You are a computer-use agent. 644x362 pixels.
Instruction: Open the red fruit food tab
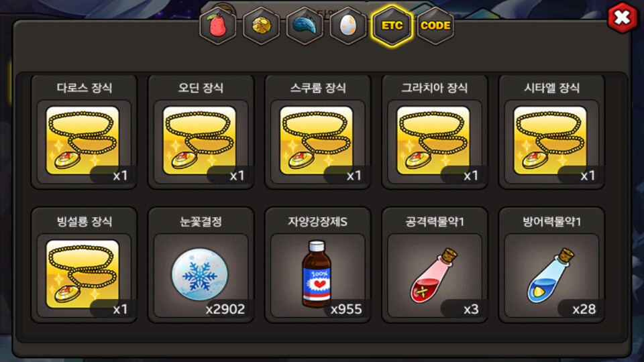217,26
